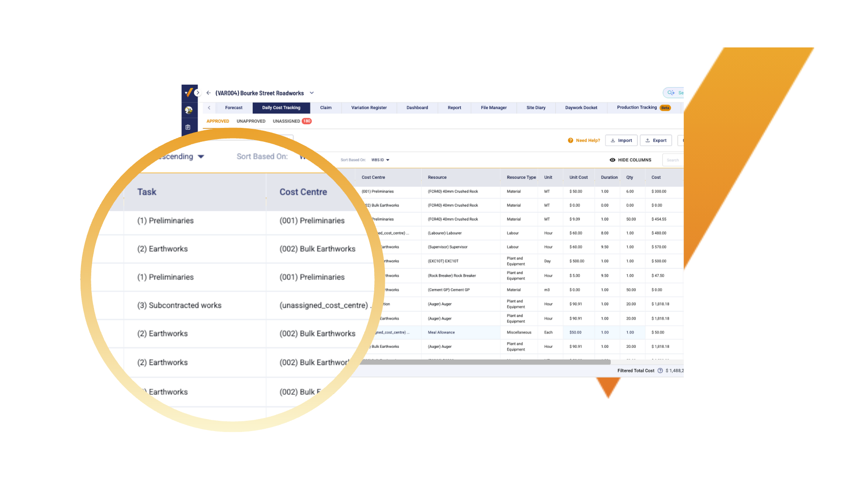This screenshot has height=498, width=868.
Task: Expand the sidebar with the chevron circle icon
Action: [198, 93]
